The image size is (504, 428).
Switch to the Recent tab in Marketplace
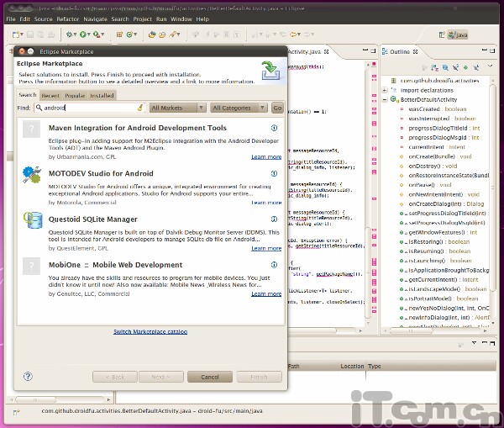(x=50, y=96)
